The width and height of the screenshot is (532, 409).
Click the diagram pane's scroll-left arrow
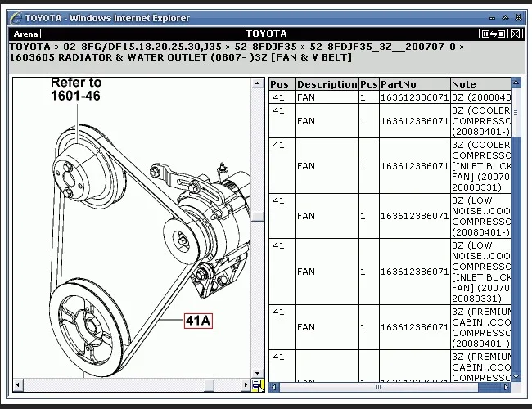(18, 385)
